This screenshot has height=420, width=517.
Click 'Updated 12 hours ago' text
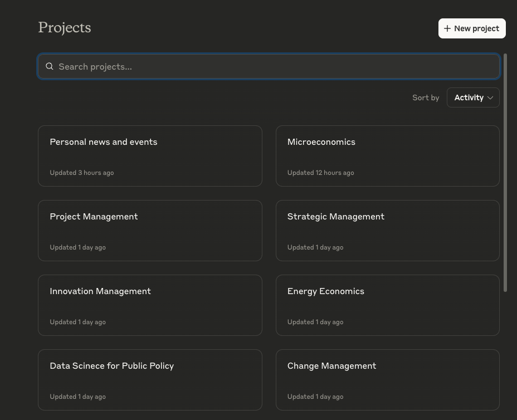tap(320, 173)
